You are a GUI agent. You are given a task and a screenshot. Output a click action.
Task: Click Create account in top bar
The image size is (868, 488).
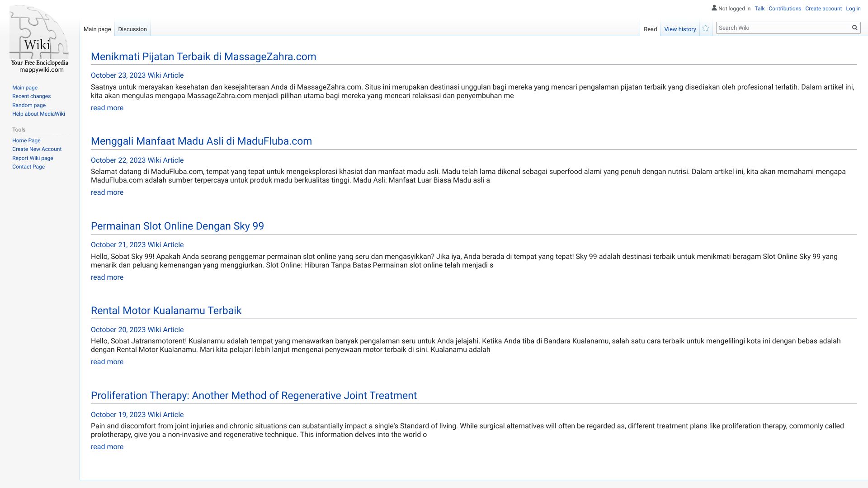click(x=823, y=9)
